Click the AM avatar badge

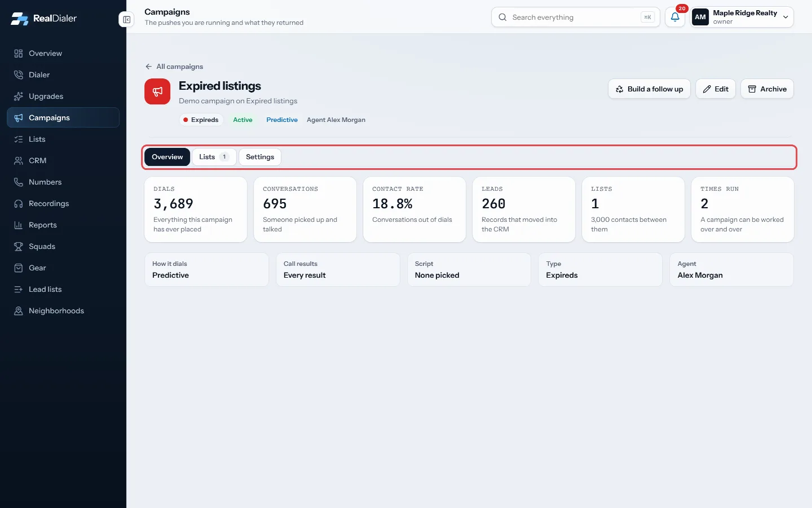click(700, 17)
